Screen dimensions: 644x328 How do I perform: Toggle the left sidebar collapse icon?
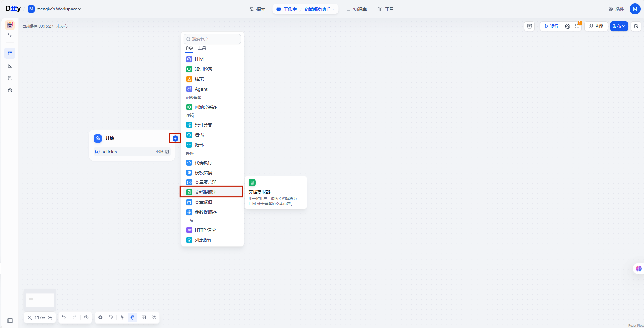tap(10, 321)
